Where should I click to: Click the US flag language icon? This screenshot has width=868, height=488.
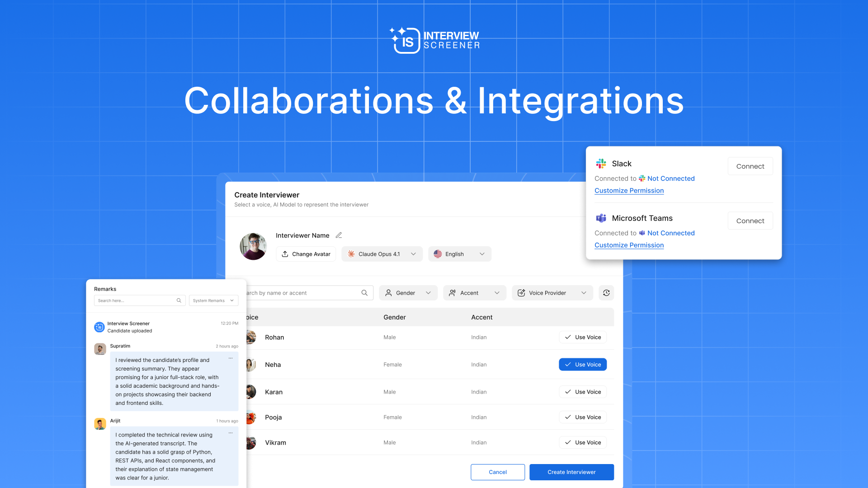438,254
